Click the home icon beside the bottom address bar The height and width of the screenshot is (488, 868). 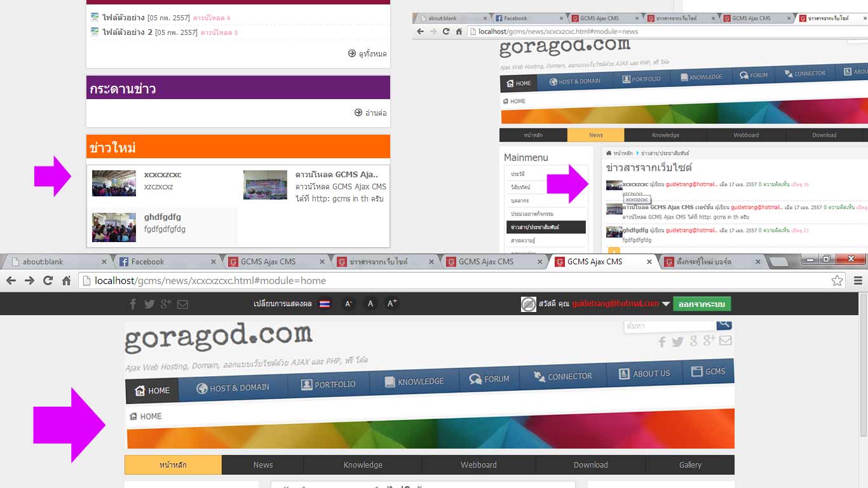[66, 280]
